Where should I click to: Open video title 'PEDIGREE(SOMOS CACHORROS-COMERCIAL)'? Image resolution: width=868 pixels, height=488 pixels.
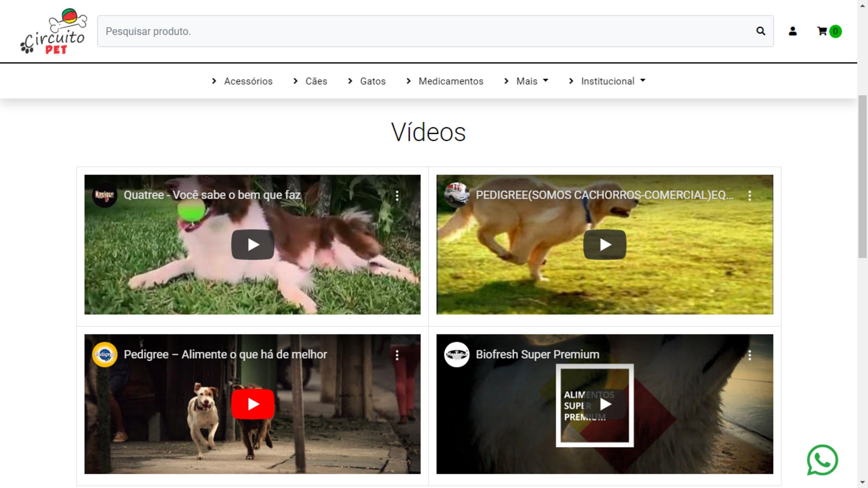(x=604, y=195)
